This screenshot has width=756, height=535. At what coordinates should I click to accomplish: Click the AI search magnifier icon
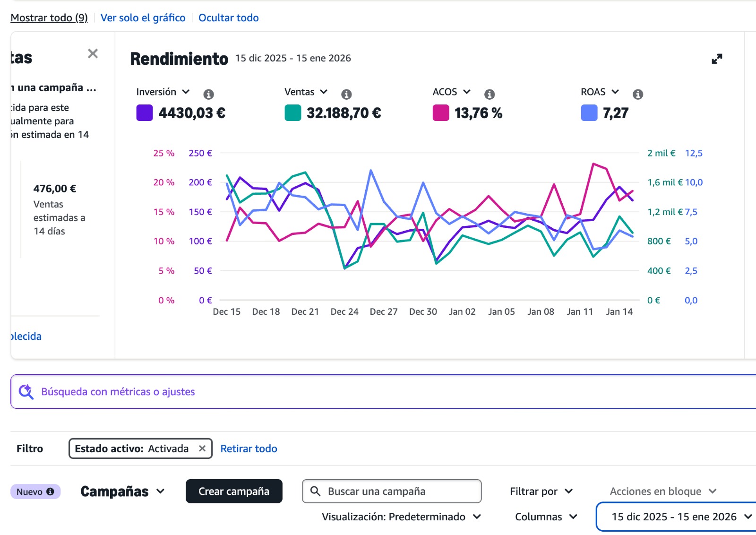tap(26, 392)
